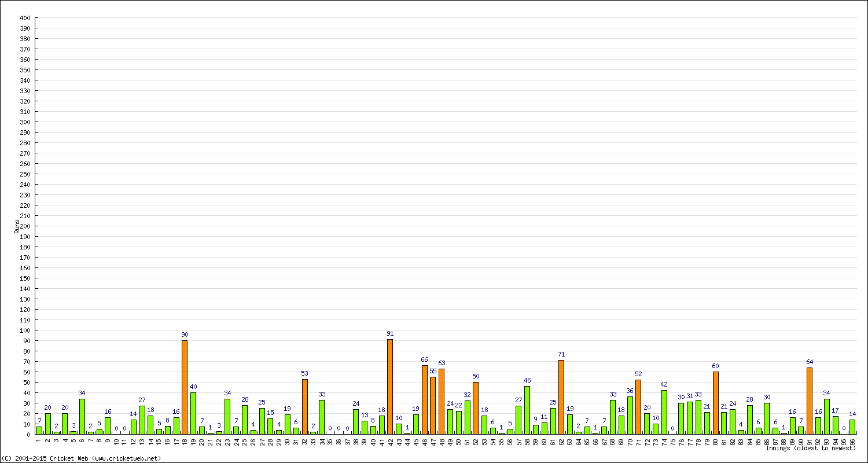
Task: Click the 300 label on the y-axis
Action: click(25, 122)
